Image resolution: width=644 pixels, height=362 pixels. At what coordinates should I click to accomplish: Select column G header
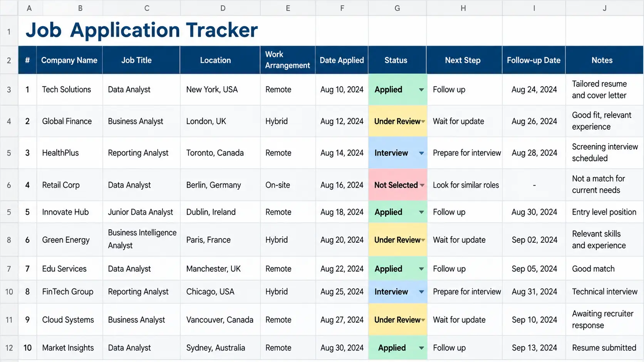(397, 8)
